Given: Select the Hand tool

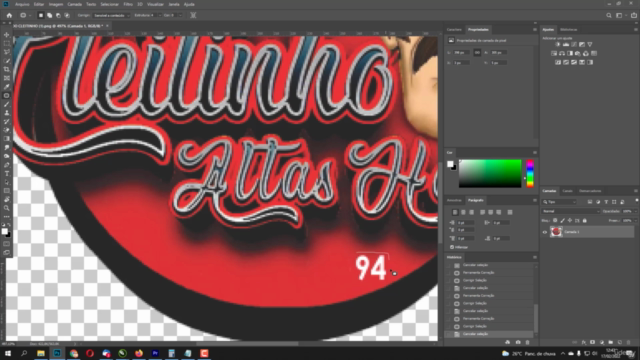Looking at the screenshot, I should click(x=7, y=199).
